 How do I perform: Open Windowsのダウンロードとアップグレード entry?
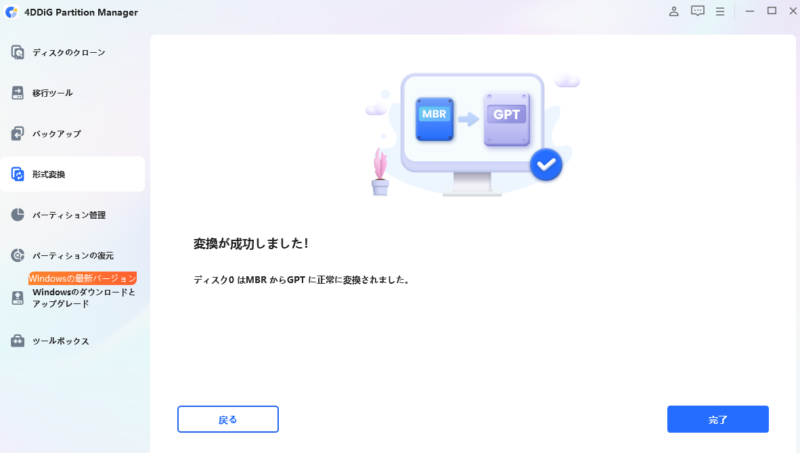click(x=72, y=298)
